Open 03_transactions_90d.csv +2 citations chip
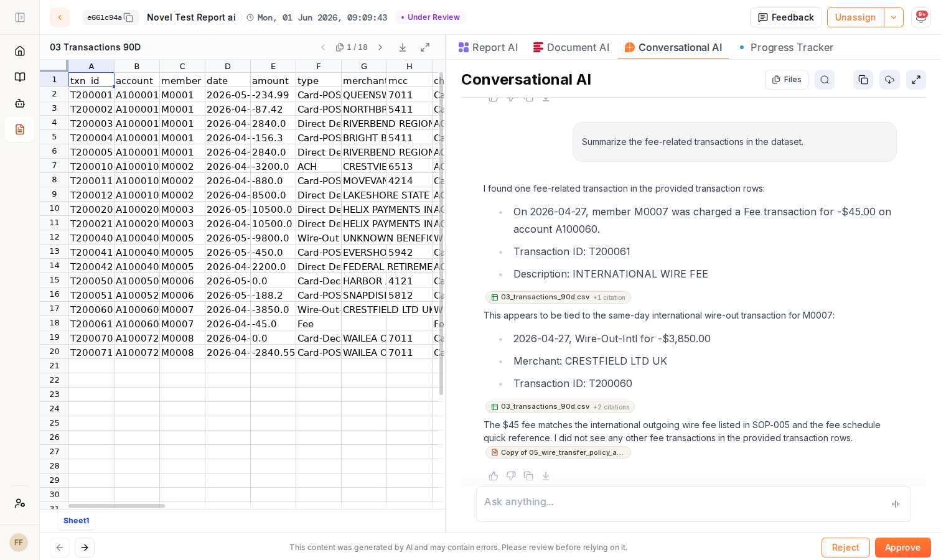The width and height of the screenshot is (941, 560). 560,407
